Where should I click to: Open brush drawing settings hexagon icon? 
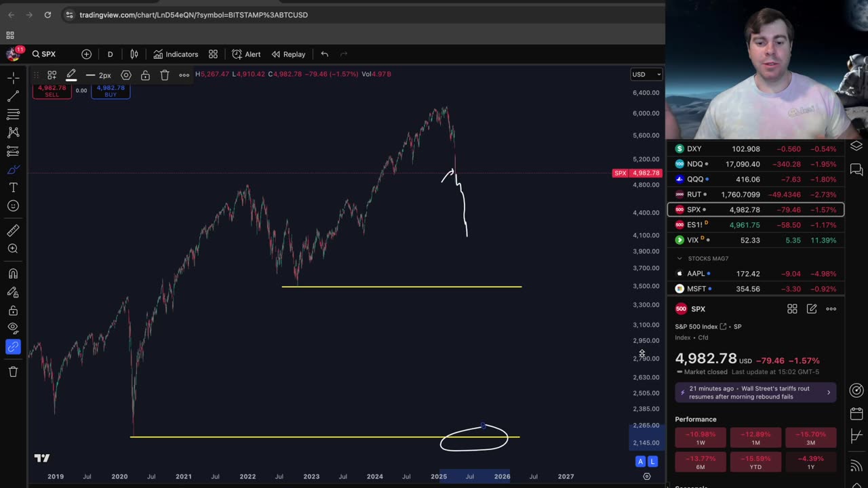tap(126, 75)
